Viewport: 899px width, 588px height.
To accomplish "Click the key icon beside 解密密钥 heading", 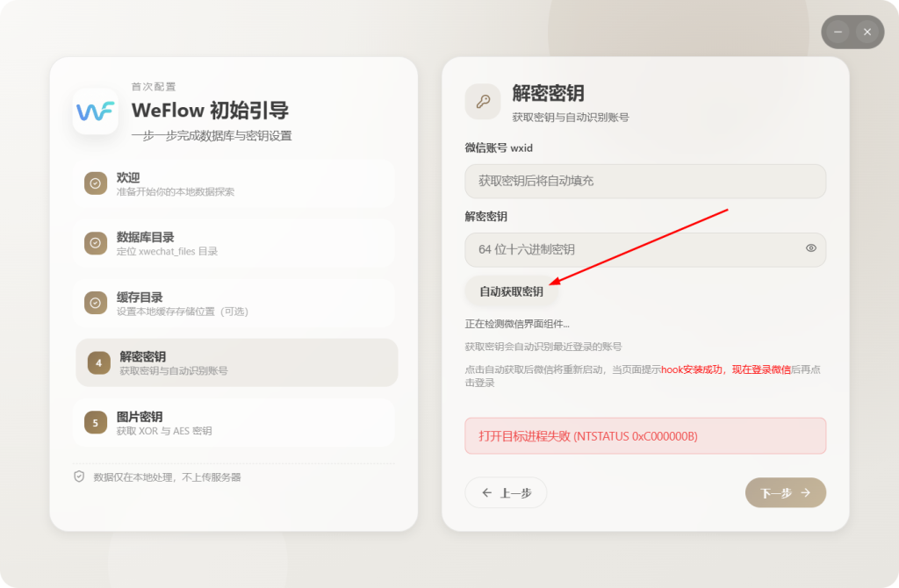I will point(482,101).
